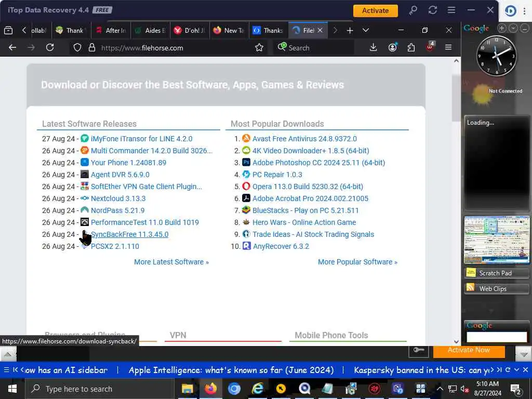Bookmark this page with the star icon
The width and height of the screenshot is (532, 399).
(259, 47)
